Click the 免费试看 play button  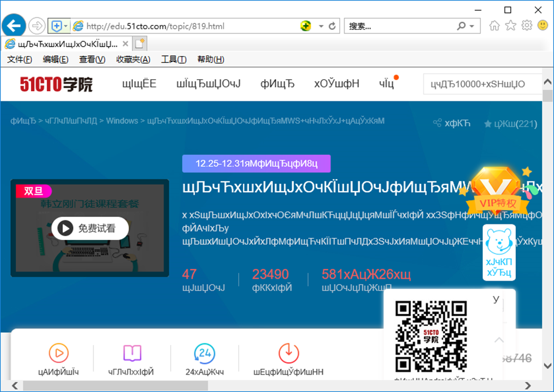tap(90, 228)
